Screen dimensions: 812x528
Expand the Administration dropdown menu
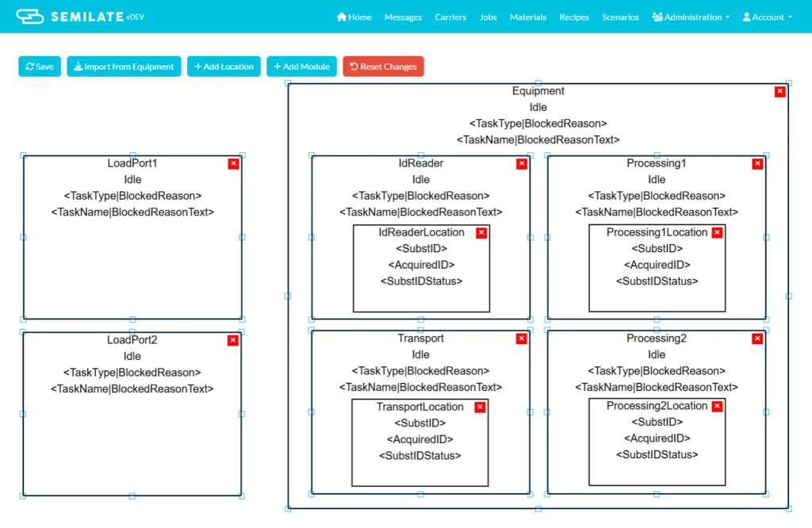click(x=691, y=17)
